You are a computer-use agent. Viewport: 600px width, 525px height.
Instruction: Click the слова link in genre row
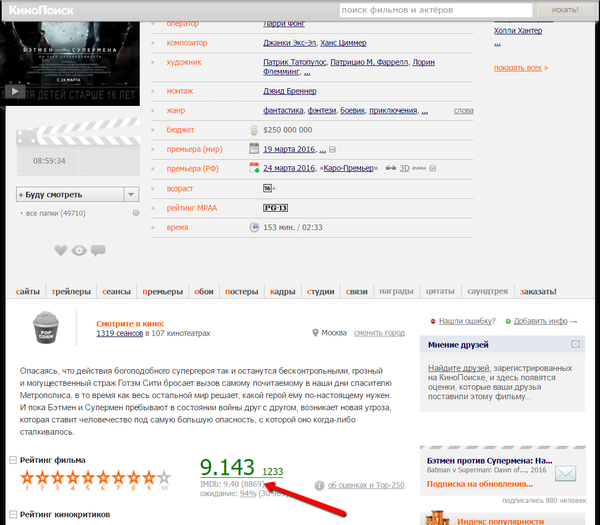[463, 111]
